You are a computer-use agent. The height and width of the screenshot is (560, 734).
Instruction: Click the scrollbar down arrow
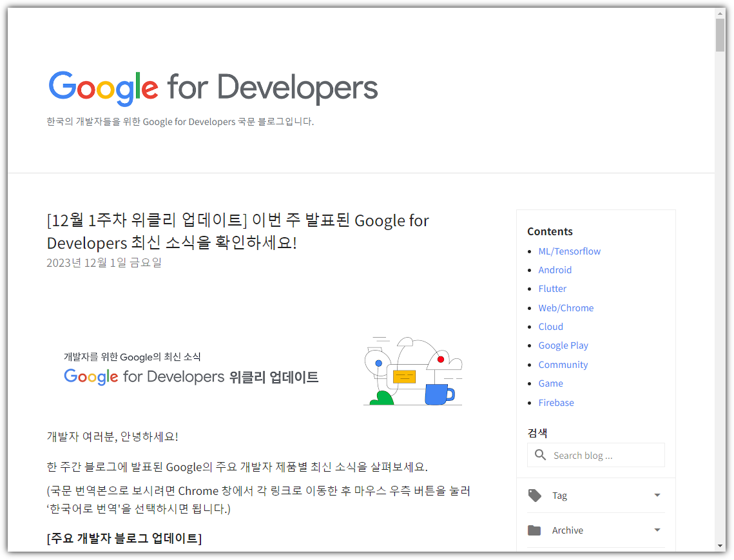pyautogui.click(x=720, y=546)
